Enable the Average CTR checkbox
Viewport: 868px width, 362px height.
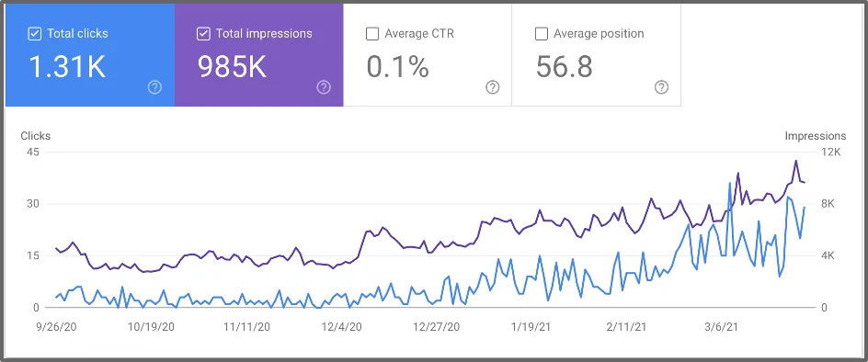pos(372,34)
